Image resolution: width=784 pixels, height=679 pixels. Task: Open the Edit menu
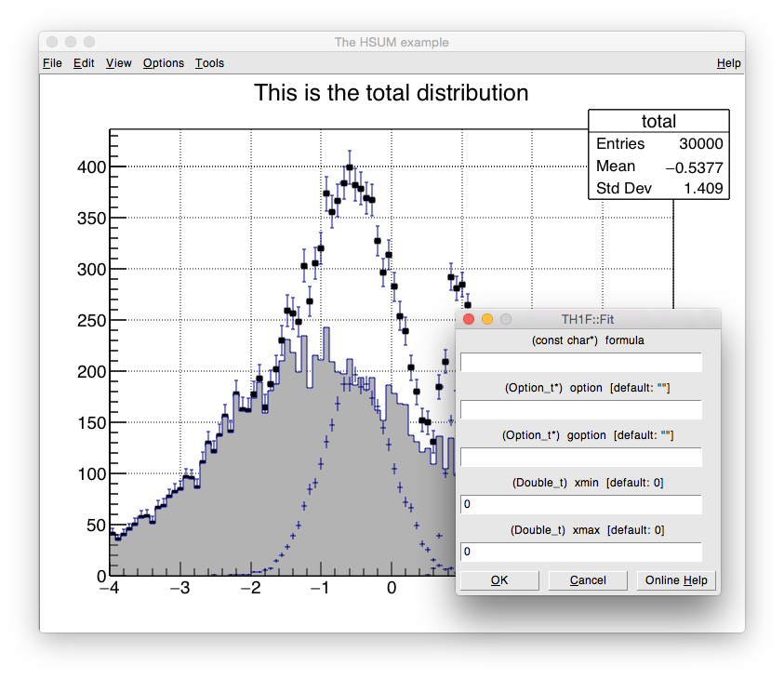(84, 63)
